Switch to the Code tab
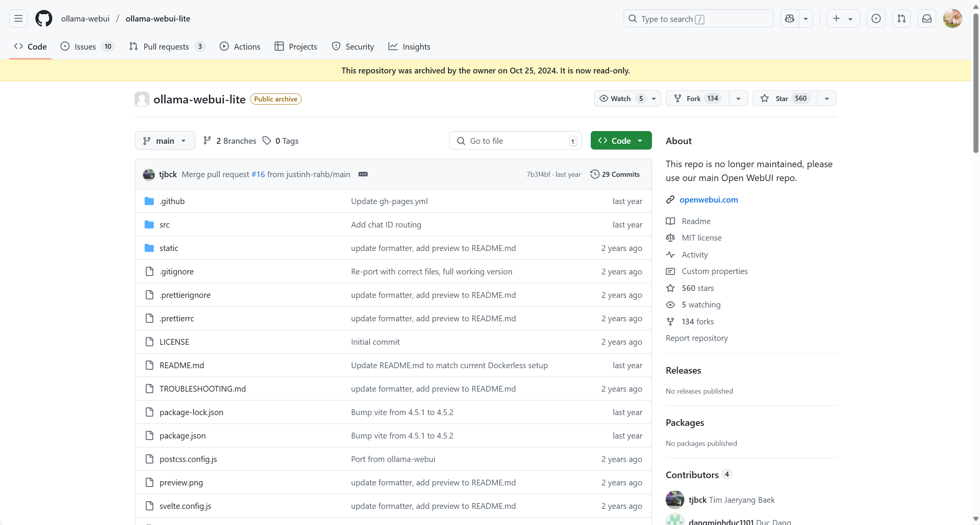 coord(30,47)
